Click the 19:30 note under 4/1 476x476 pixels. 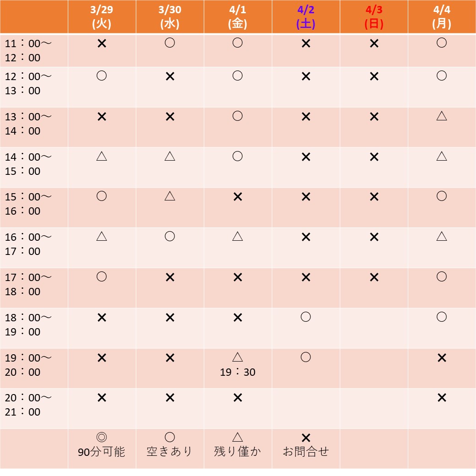pos(238,372)
